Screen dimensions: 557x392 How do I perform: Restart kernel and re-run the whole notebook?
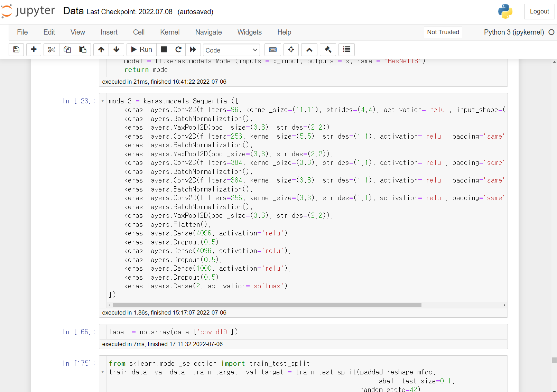coord(193,49)
